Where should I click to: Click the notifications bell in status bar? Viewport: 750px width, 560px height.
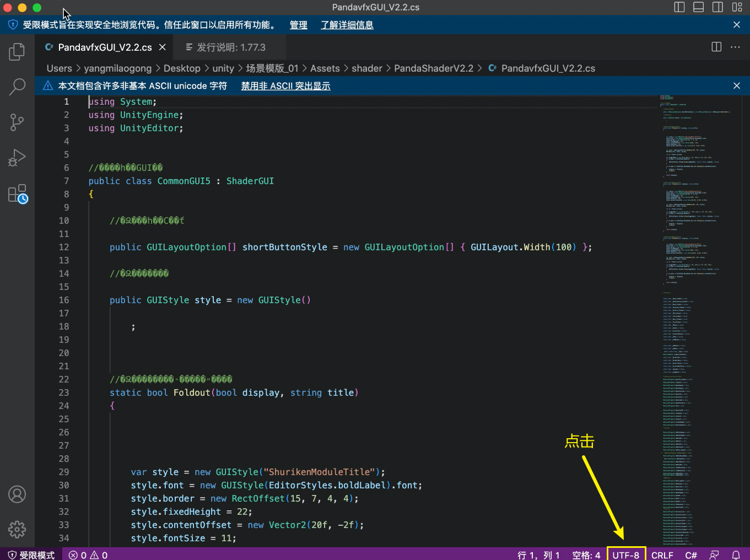(x=736, y=555)
